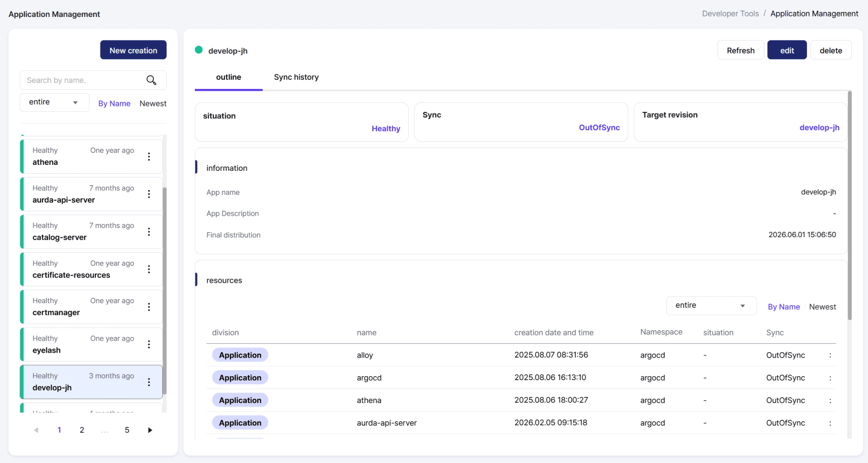This screenshot has width=868, height=463.
Task: Click the Refresh button
Action: (x=741, y=50)
